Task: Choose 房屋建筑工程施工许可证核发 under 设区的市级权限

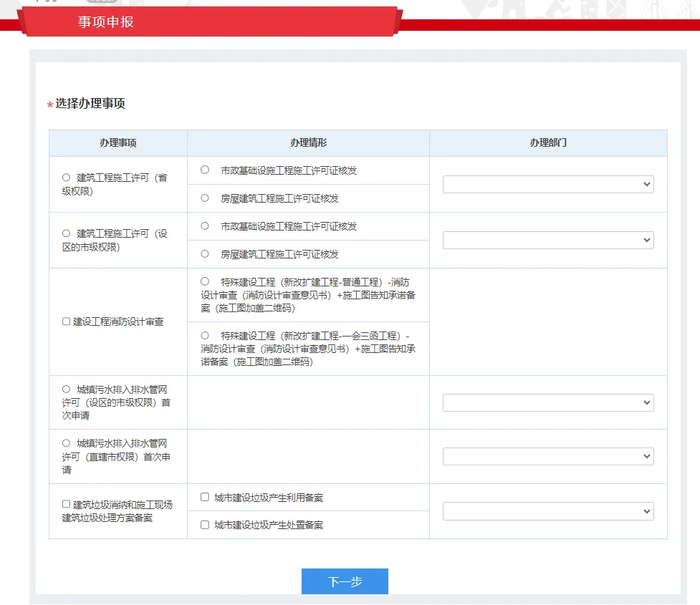Action: click(205, 254)
